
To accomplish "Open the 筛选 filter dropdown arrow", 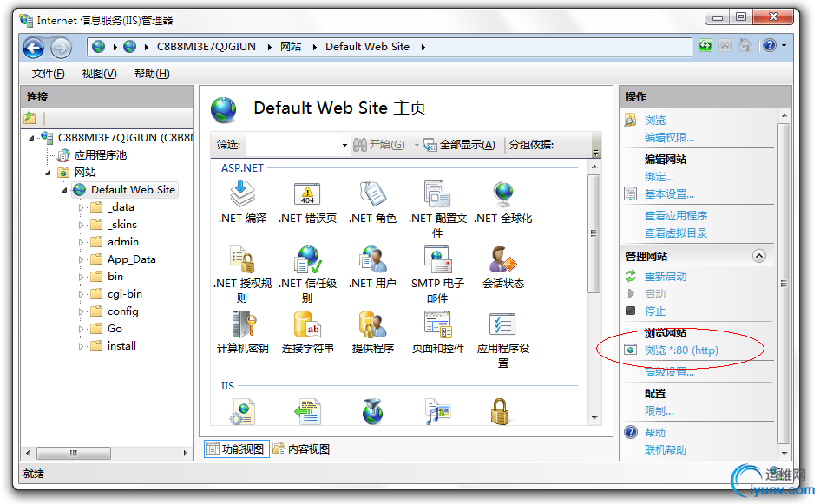I will click(x=344, y=146).
